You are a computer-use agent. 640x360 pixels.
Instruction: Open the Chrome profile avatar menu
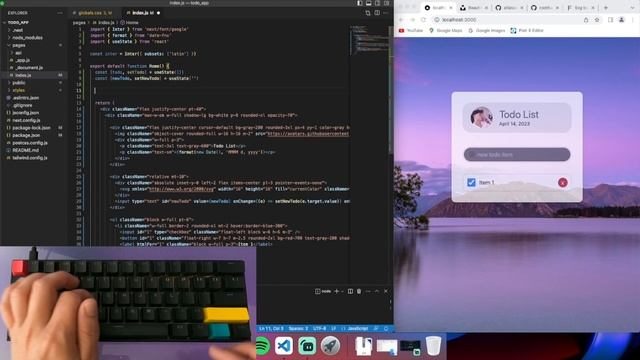(x=622, y=20)
